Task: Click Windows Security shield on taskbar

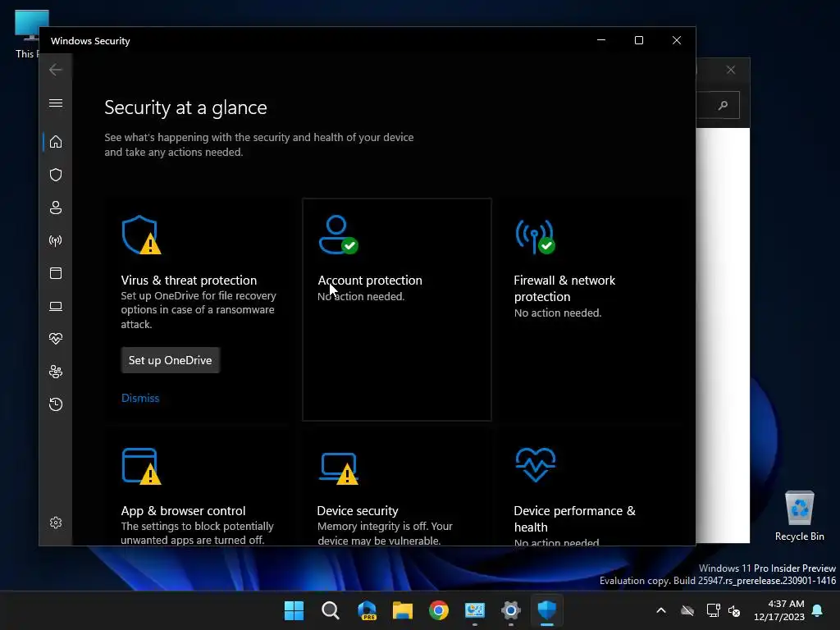Action: [547, 610]
